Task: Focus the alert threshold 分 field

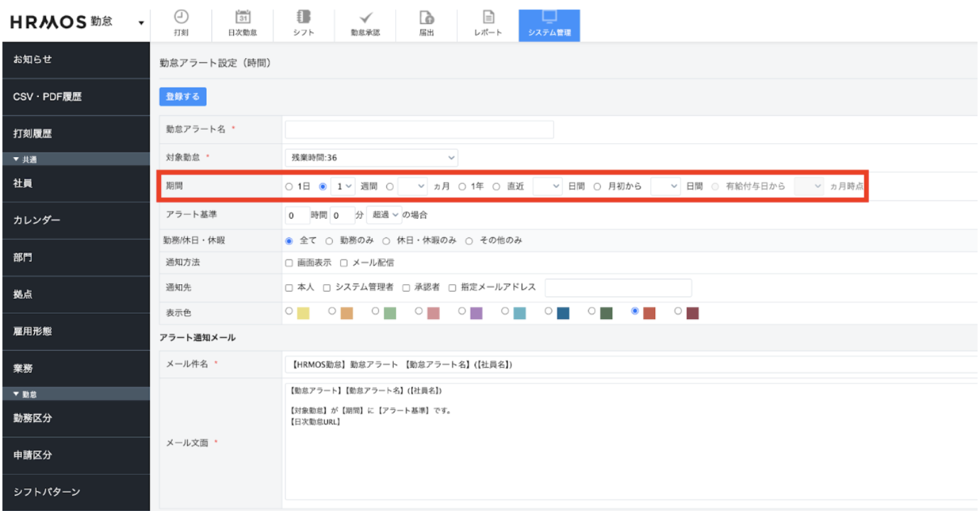Action: pyautogui.click(x=342, y=215)
